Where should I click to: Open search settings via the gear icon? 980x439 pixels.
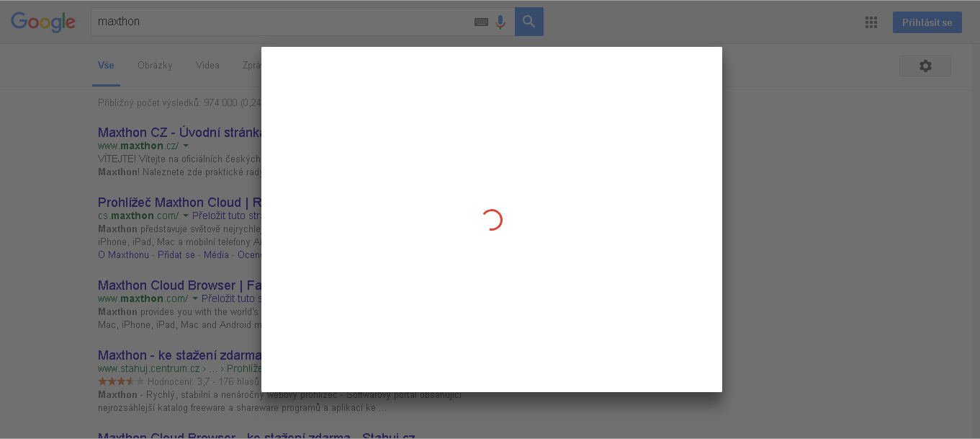[925, 65]
